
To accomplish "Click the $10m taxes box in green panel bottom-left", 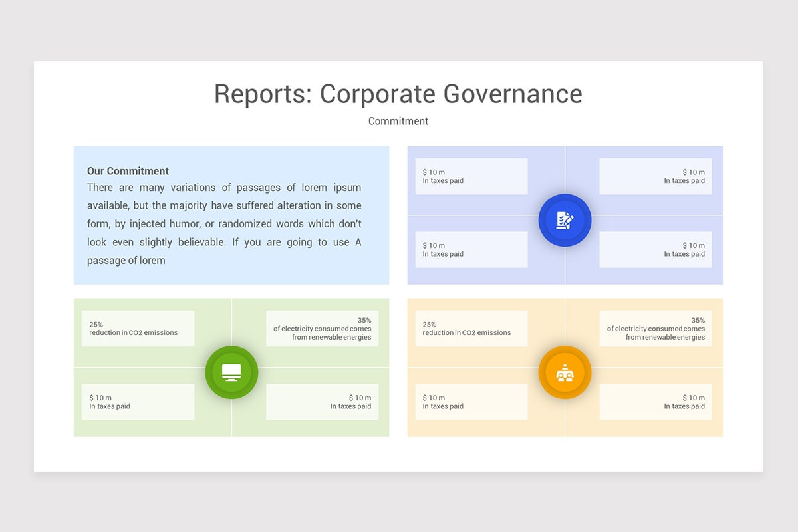I will pos(138,401).
